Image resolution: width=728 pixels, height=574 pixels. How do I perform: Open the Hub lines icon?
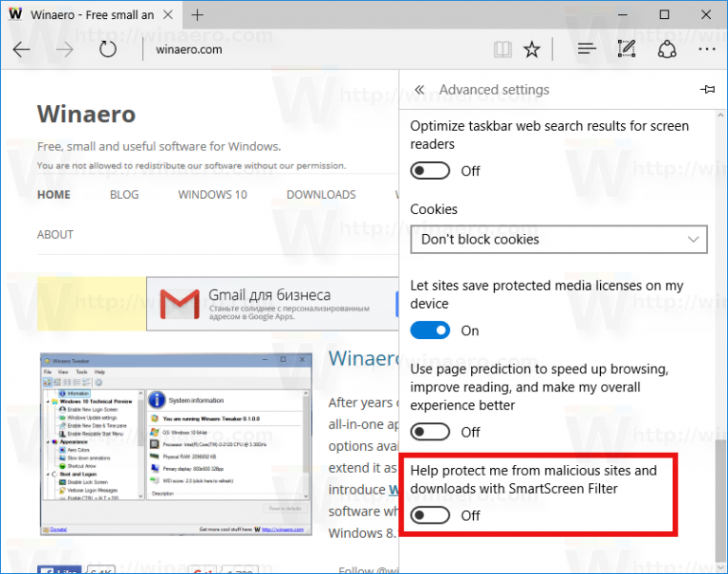[x=587, y=48]
